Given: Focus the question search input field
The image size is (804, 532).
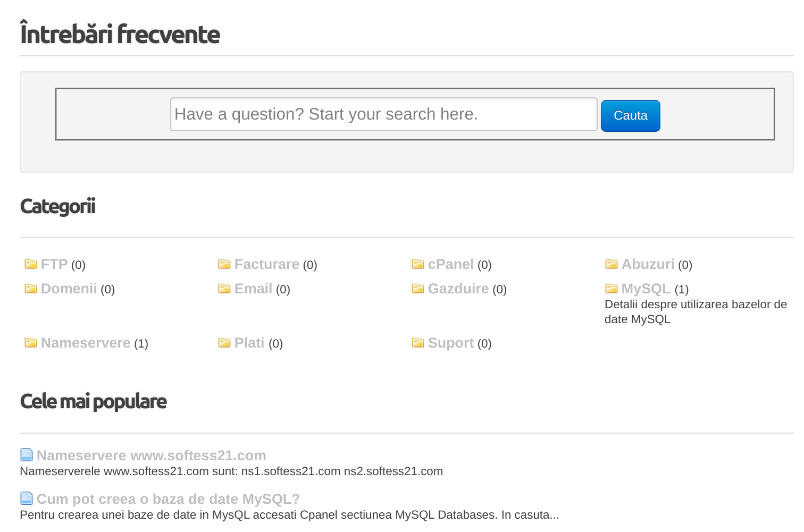Looking at the screenshot, I should 384,114.
